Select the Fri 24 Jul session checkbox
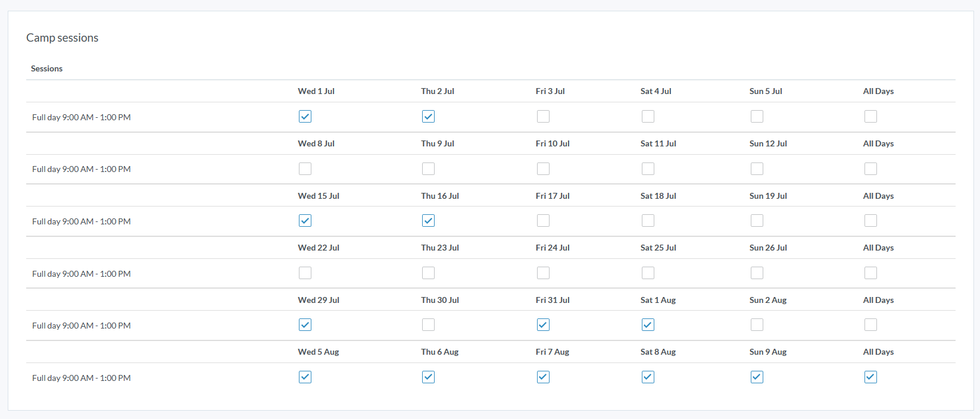980x419 pixels. (x=543, y=273)
